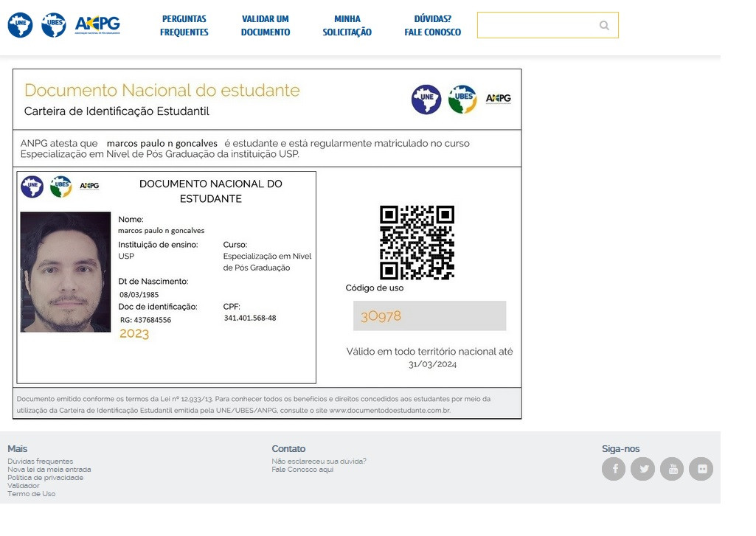Click the USP value under Instituição de ensino
The height and width of the screenshot is (536, 756).
coord(126,256)
